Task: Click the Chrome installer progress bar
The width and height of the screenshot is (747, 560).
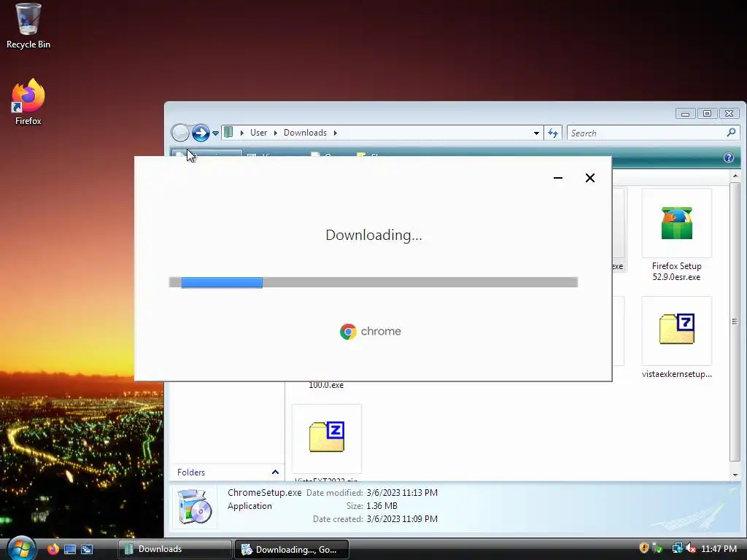Action: coord(373,282)
